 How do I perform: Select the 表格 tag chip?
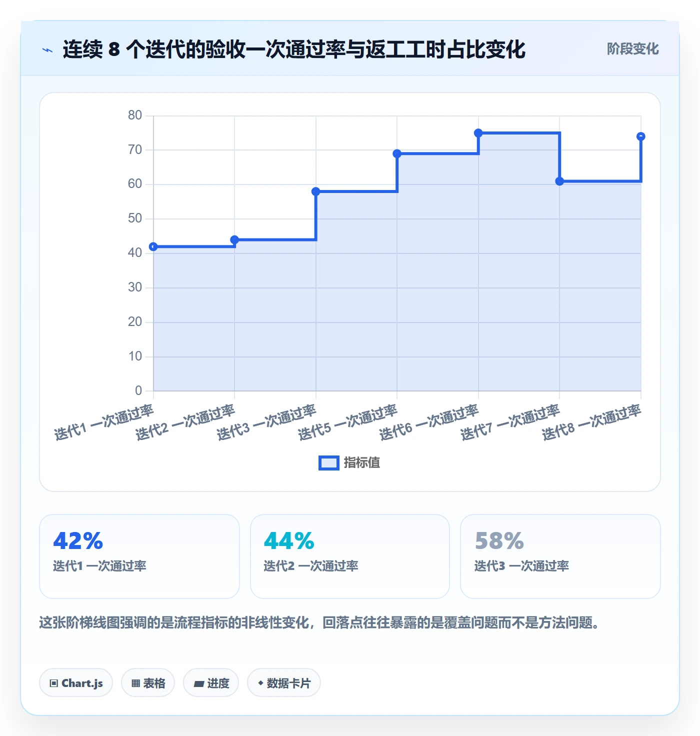pyautogui.click(x=148, y=683)
